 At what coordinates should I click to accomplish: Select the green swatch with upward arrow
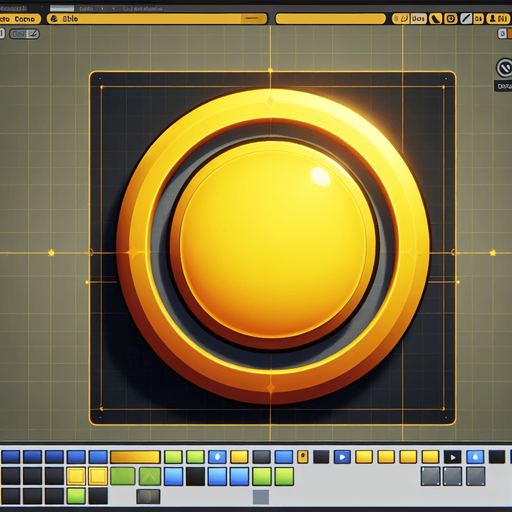tap(150, 476)
